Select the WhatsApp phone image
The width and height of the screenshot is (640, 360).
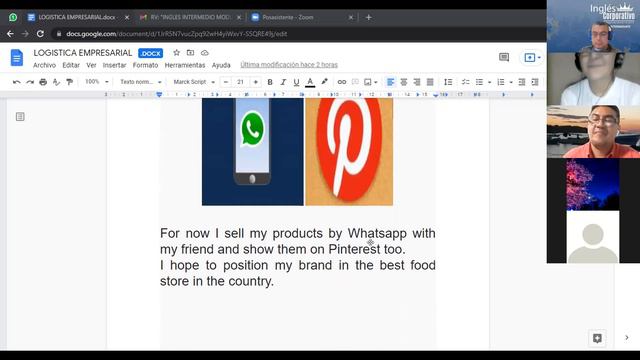tap(253, 151)
